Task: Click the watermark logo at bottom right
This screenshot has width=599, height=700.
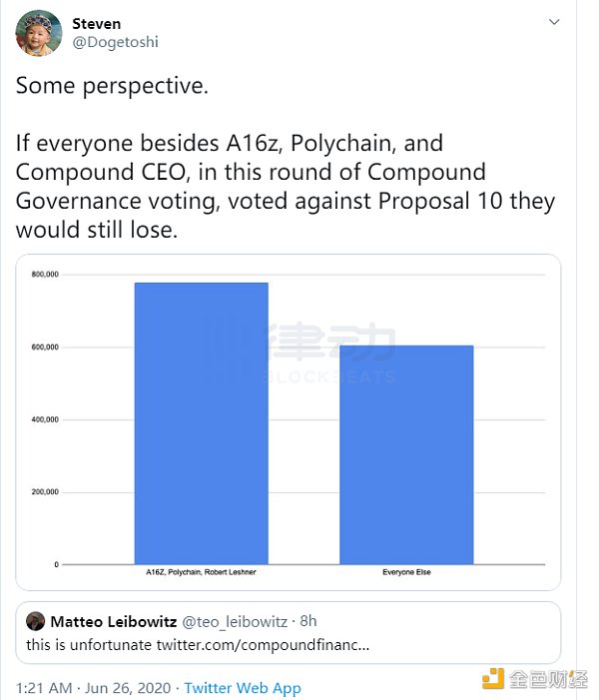Action: (535, 679)
